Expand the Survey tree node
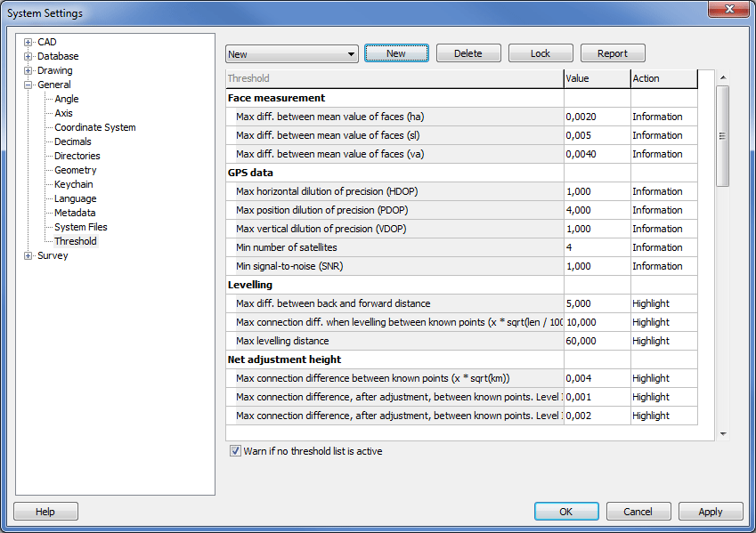Image resolution: width=756 pixels, height=533 pixels. tap(28, 255)
